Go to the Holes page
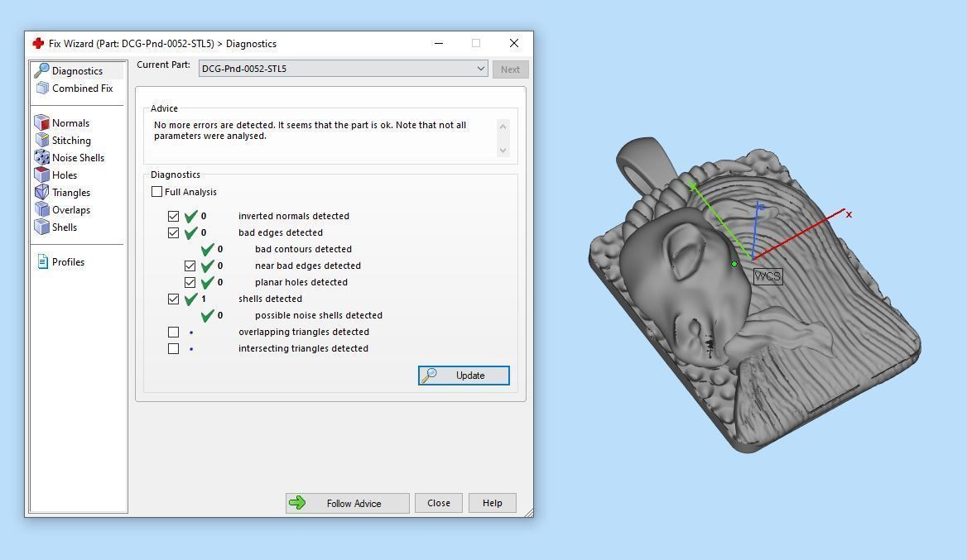The image size is (967, 560). tap(64, 175)
